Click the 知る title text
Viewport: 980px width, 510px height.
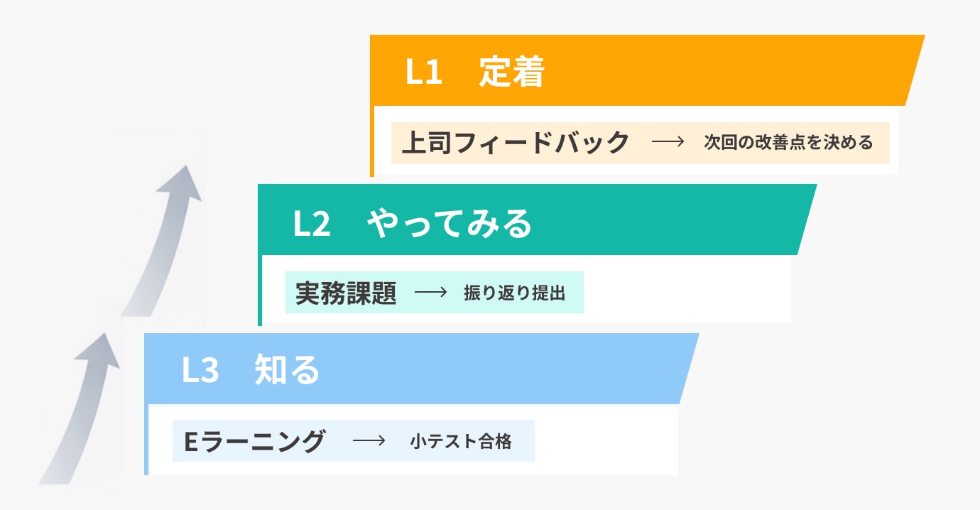(x=288, y=371)
